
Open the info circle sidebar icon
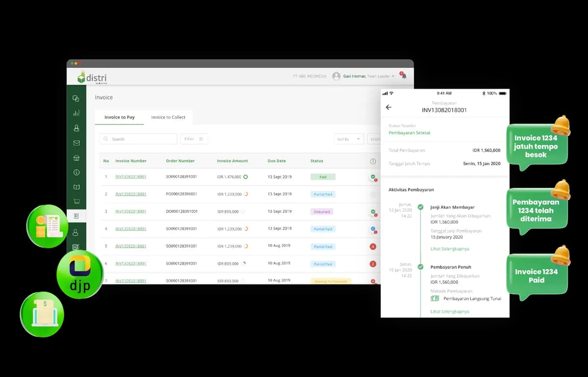[76, 173]
